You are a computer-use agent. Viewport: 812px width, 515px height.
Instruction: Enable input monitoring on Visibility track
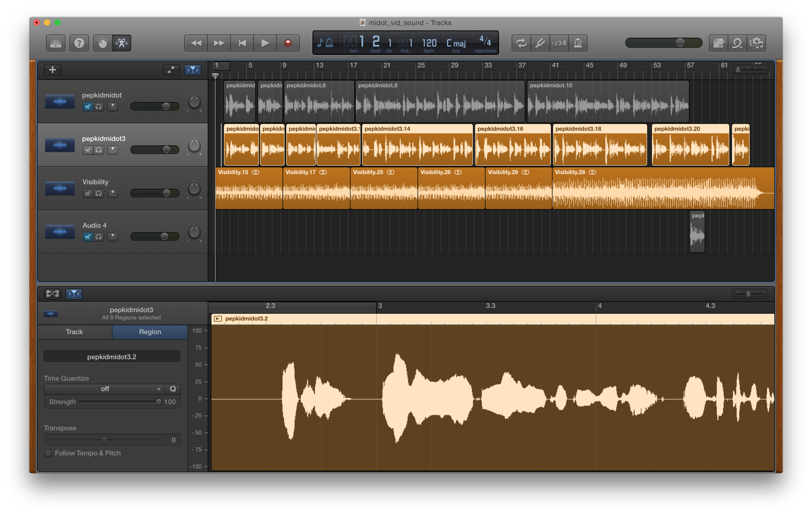(113, 193)
